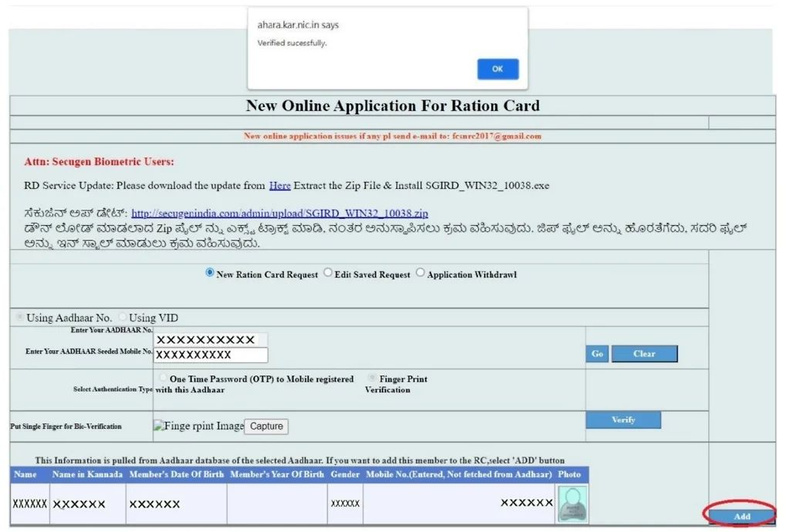Click the fcsnrc2017@gmail.com e-mail notice
Image resolution: width=790 pixels, height=532 pixels.
point(393,136)
